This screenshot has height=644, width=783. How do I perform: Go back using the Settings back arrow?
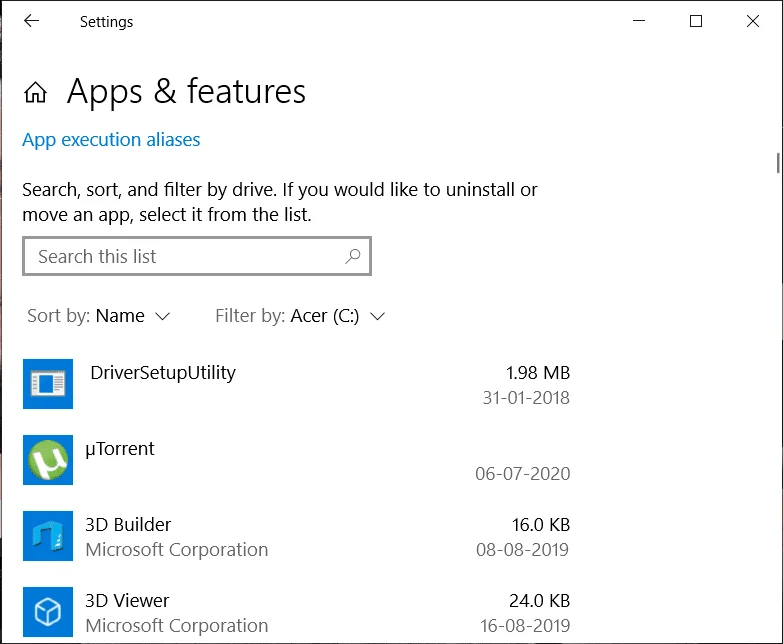(x=31, y=21)
